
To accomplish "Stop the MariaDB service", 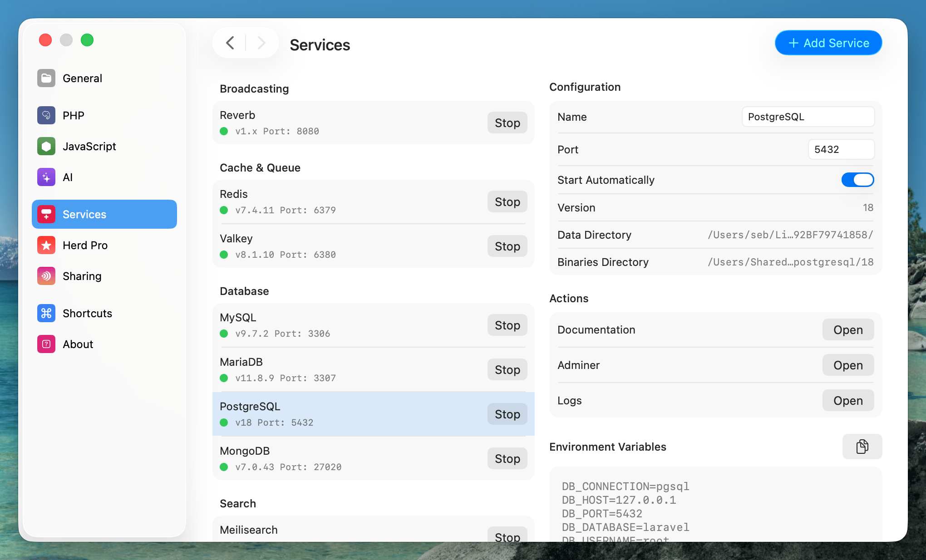I will click(507, 369).
